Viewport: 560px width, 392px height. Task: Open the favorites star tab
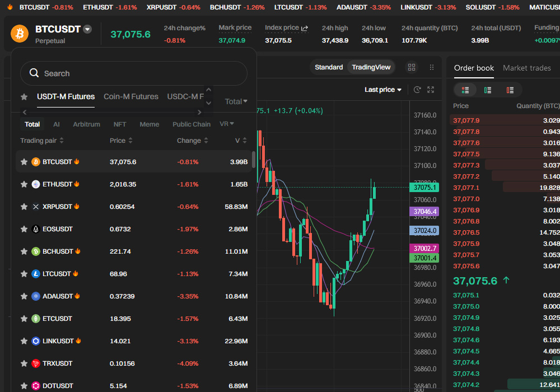[x=24, y=97]
